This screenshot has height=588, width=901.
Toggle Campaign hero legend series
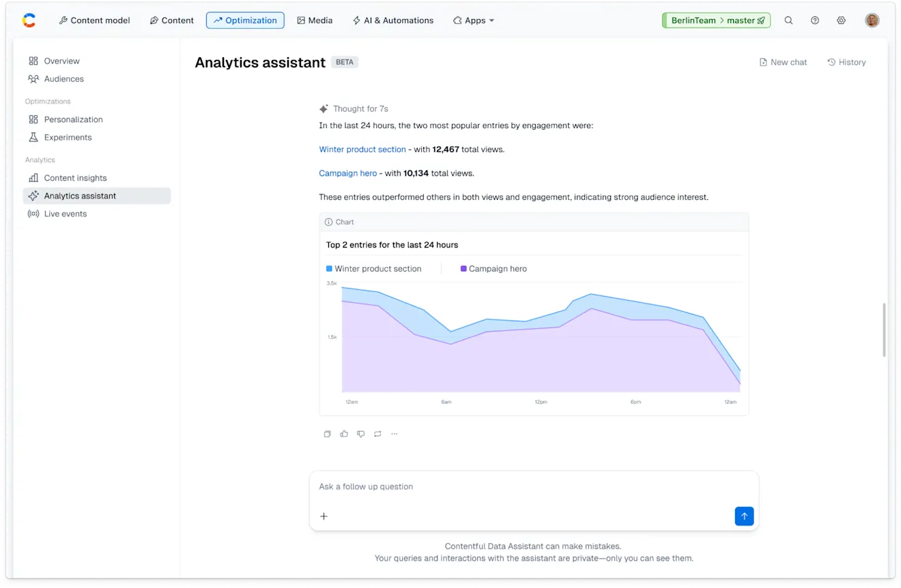(x=494, y=269)
